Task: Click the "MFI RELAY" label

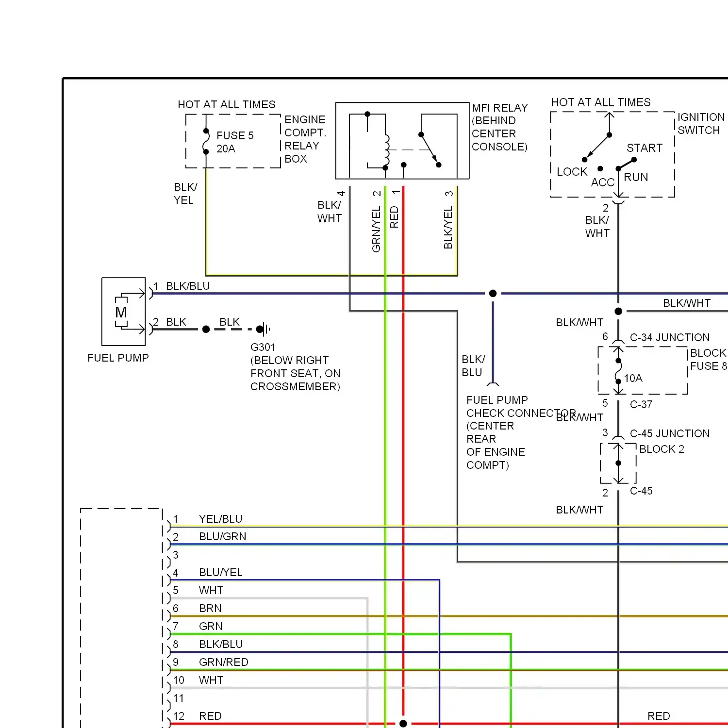Action: 499,108
